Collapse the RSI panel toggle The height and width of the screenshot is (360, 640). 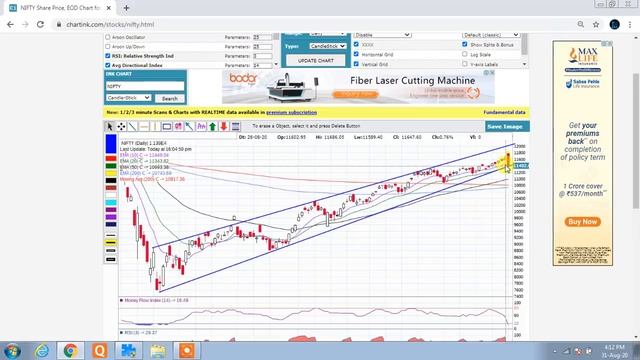click(121, 333)
